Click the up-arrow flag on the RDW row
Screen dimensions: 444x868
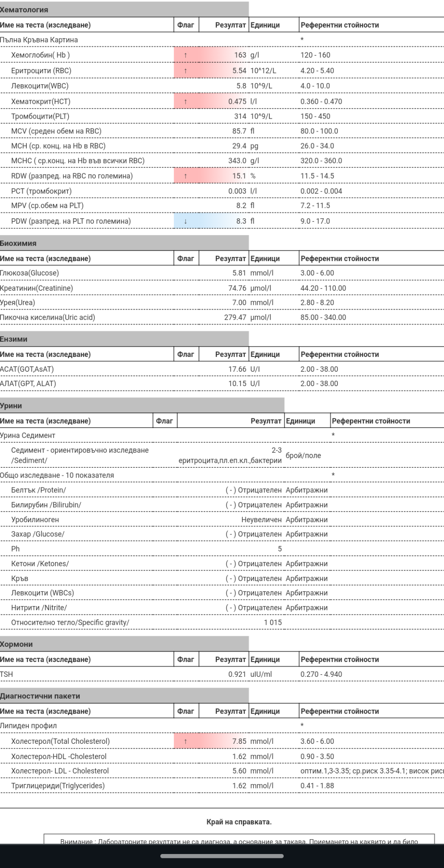(x=186, y=176)
